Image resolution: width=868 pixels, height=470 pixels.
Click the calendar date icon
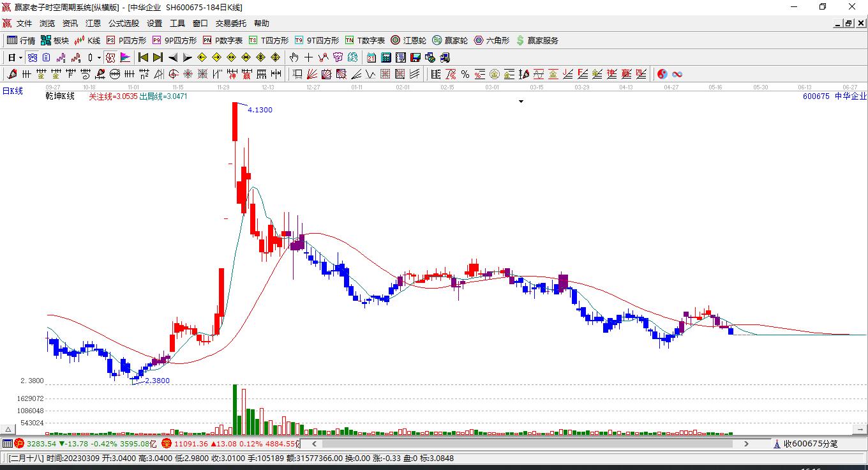point(371,57)
